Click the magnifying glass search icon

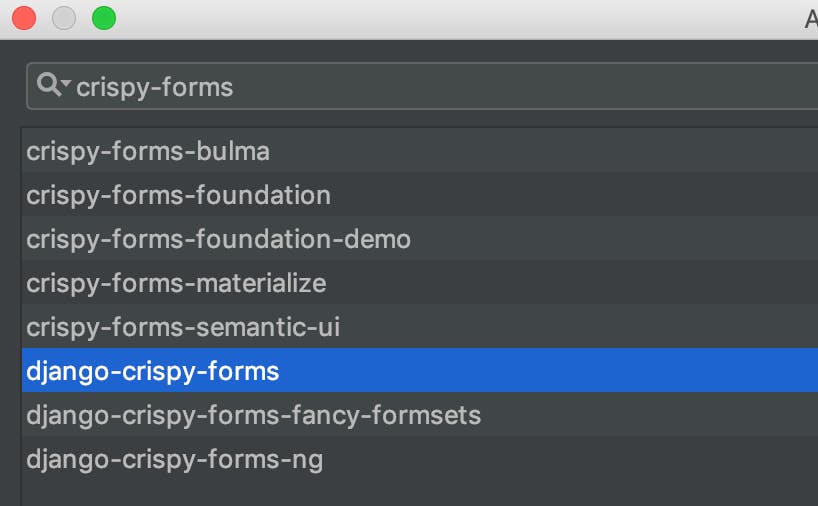click(x=48, y=86)
